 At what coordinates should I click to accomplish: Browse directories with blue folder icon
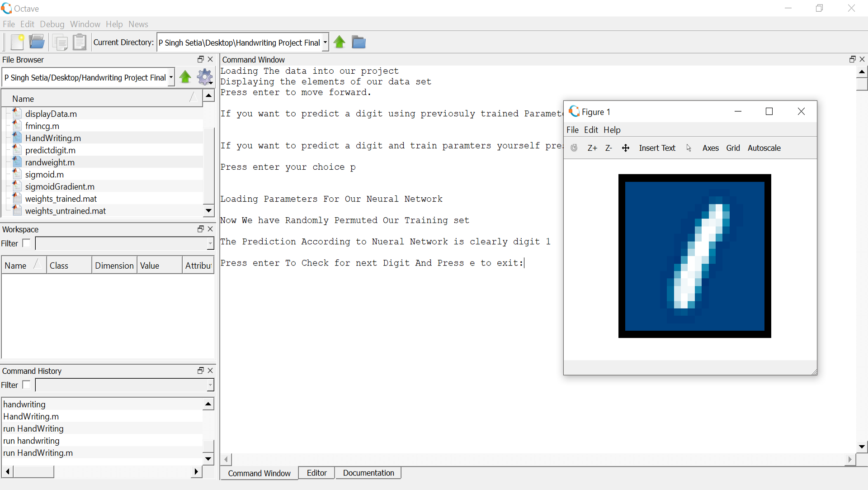tap(359, 42)
